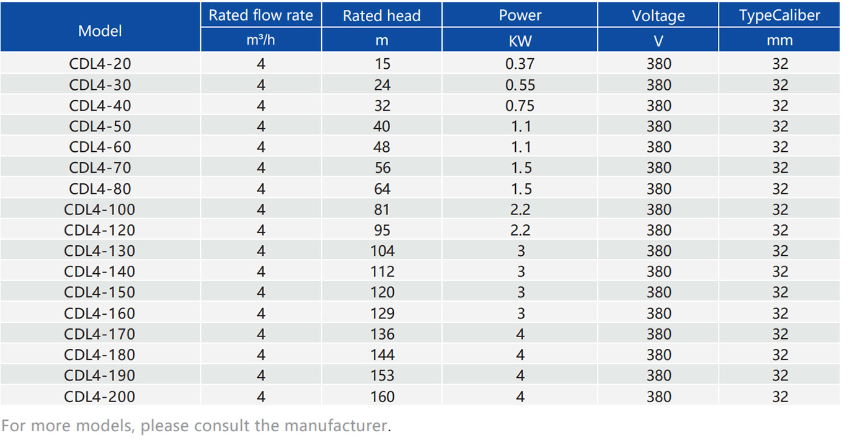The image size is (868, 443).
Task: Click the TypeCaliber column header
Action: (x=779, y=16)
